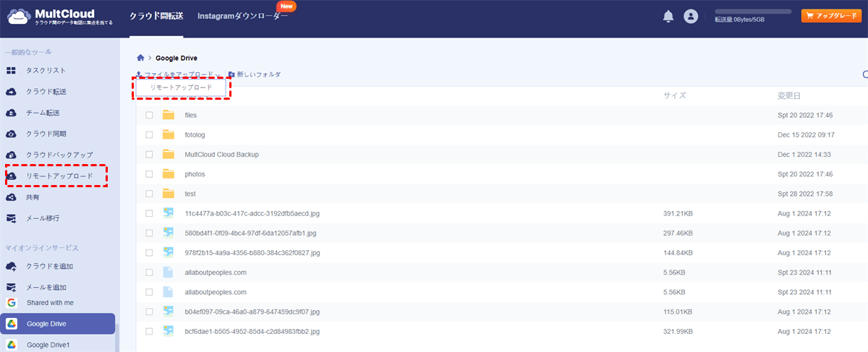Image resolution: width=868 pixels, height=352 pixels.
Task: Open the user account avatar
Action: (691, 16)
